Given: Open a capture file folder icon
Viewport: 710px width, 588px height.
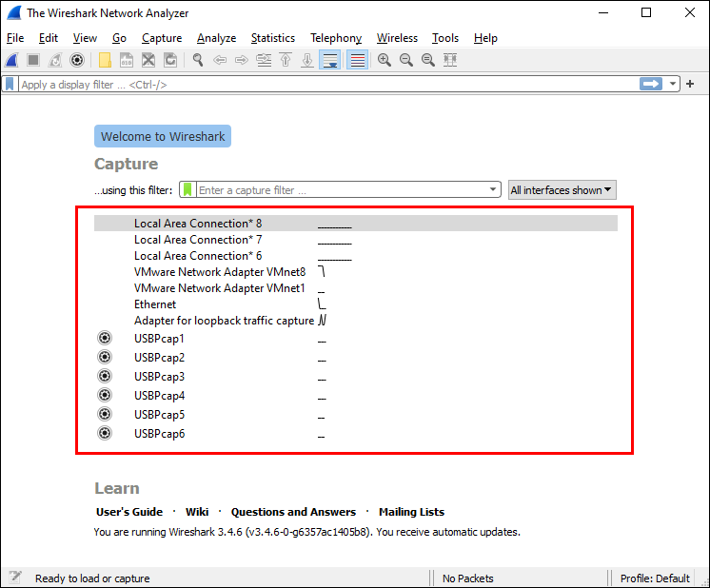Looking at the screenshot, I should pos(105,60).
